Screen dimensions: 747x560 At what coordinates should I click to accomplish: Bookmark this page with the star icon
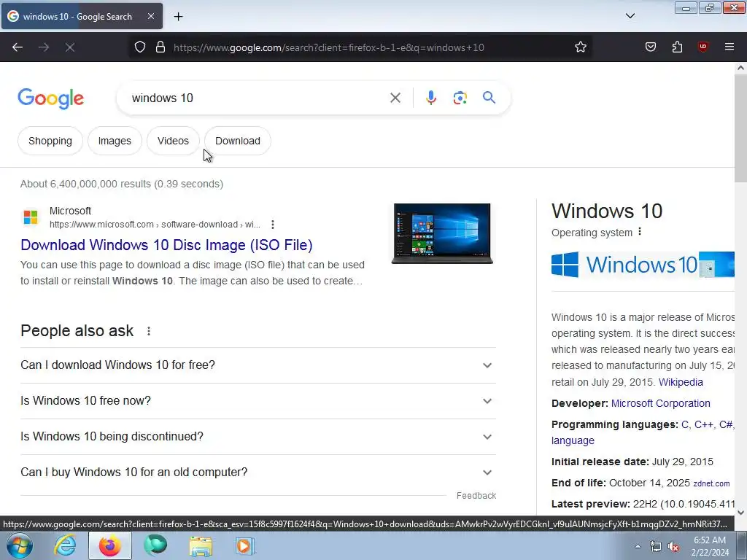[x=580, y=47]
